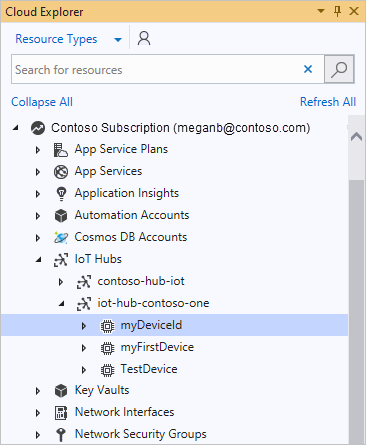The image size is (366, 445).
Task: Click the App Services globe icon
Action: click(x=61, y=172)
